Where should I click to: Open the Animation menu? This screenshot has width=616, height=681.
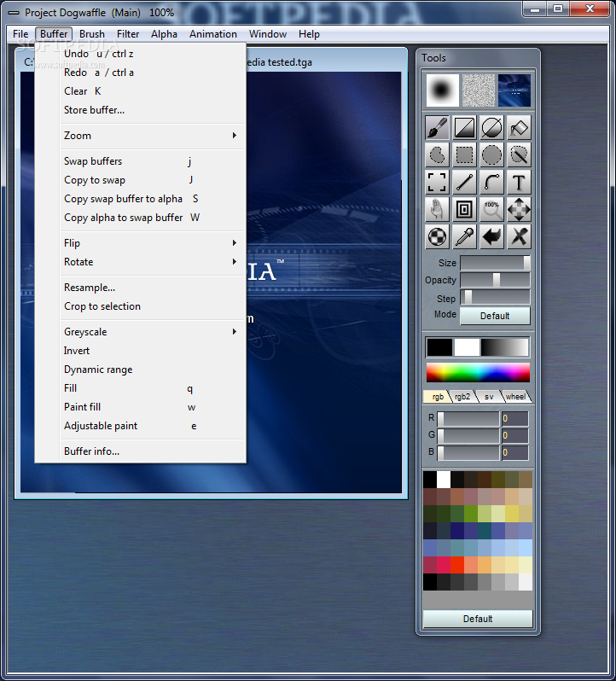(213, 34)
